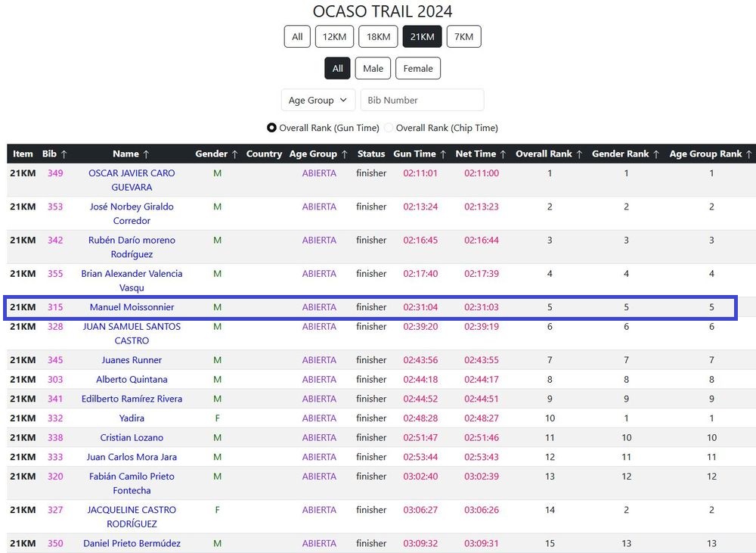Sort table by Name column arrow
The height and width of the screenshot is (553, 756).
[x=146, y=154]
